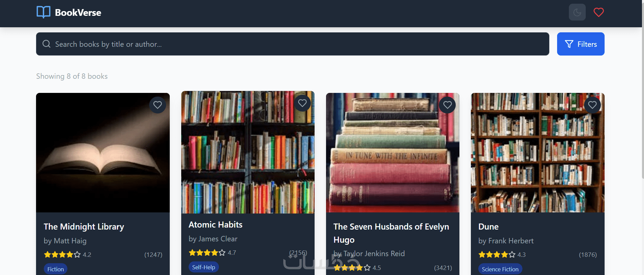Click the BookVerse brand name
The width and height of the screenshot is (644, 275).
pos(78,12)
